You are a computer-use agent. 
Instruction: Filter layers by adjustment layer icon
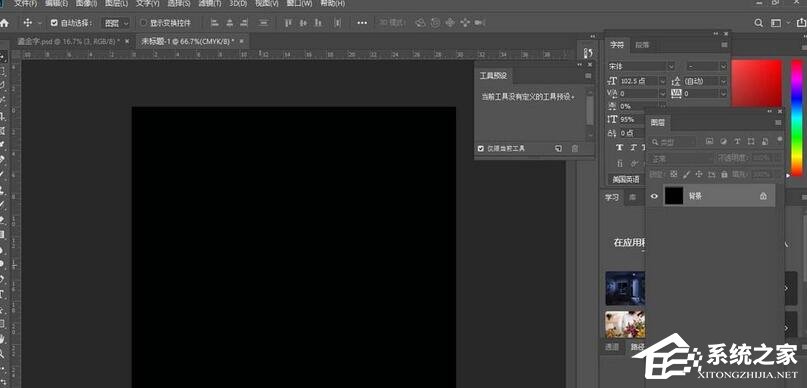[x=723, y=142]
